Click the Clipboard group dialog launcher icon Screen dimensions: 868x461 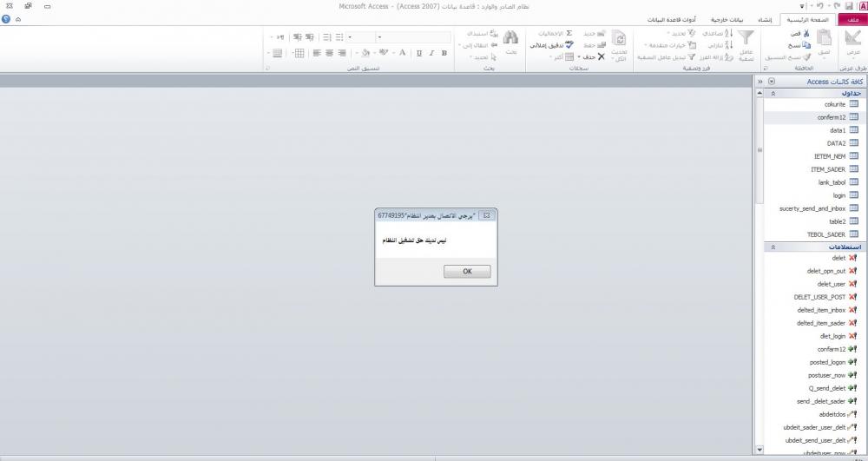766,68
